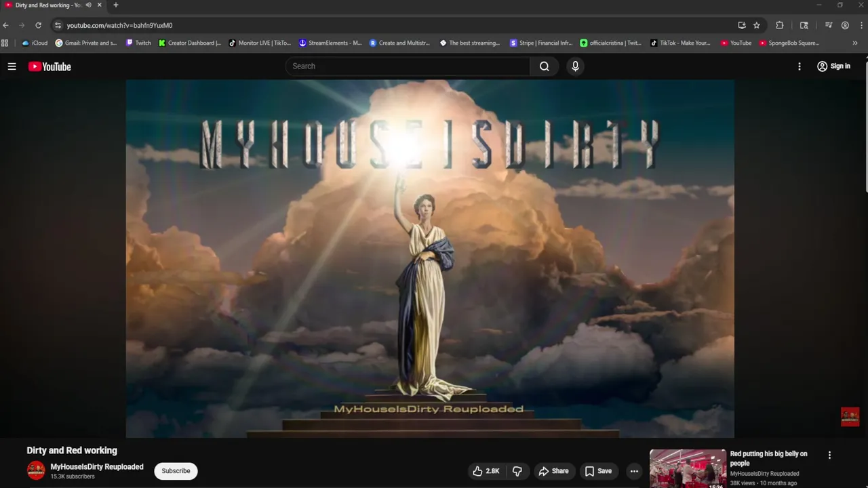Image resolution: width=868 pixels, height=488 pixels.
Task: Open browser Extensions puzzle icon
Action: click(x=780, y=25)
